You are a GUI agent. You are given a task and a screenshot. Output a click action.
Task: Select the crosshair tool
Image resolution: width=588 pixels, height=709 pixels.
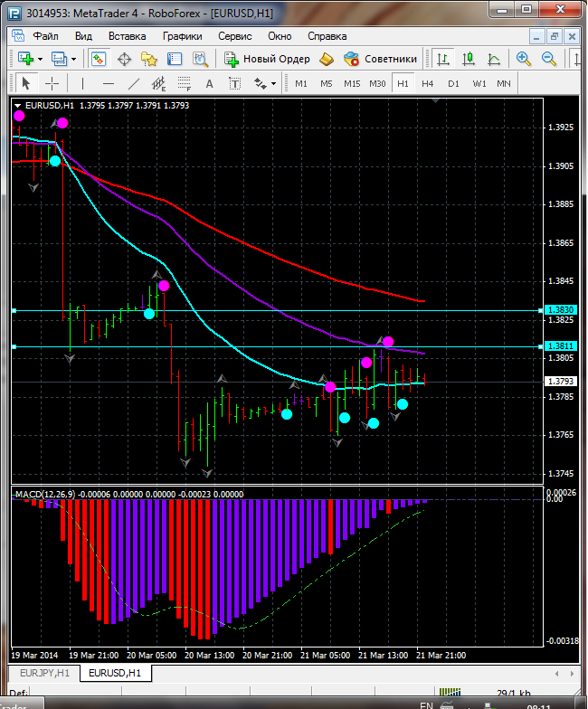[x=52, y=83]
